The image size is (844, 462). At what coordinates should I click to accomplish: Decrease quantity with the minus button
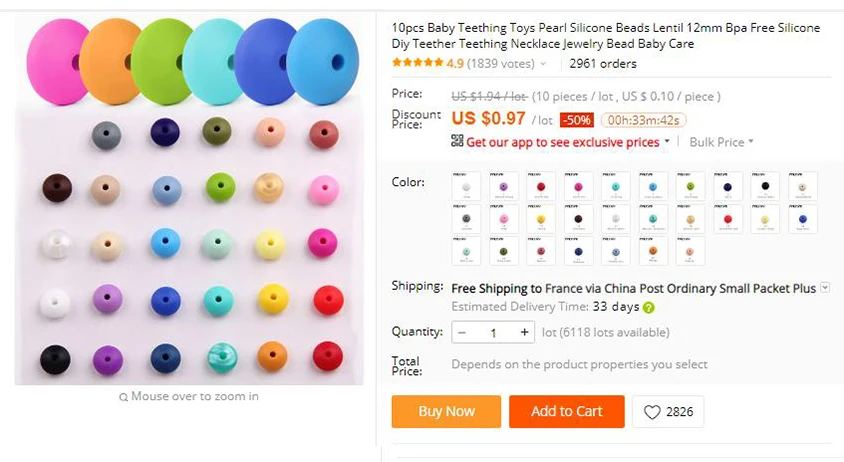click(462, 332)
